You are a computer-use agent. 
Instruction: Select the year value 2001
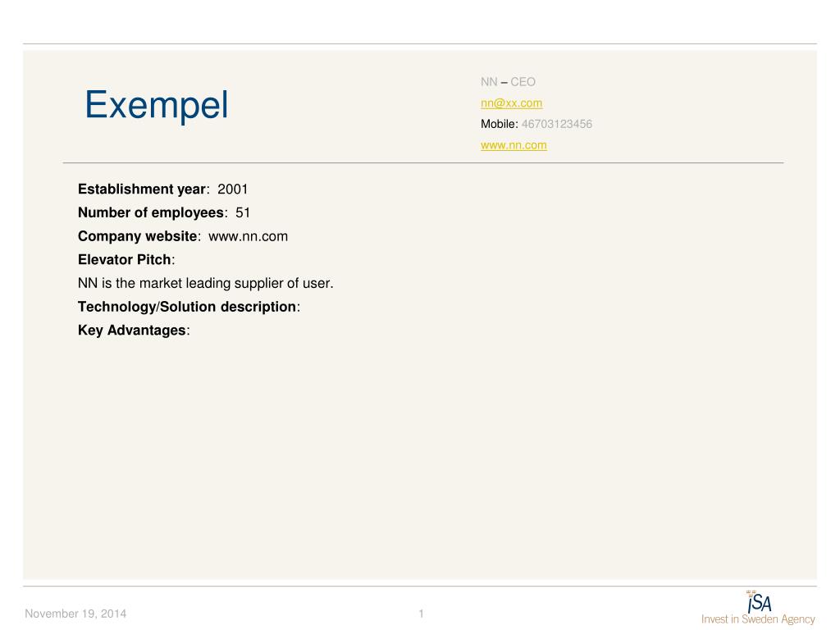coord(232,189)
